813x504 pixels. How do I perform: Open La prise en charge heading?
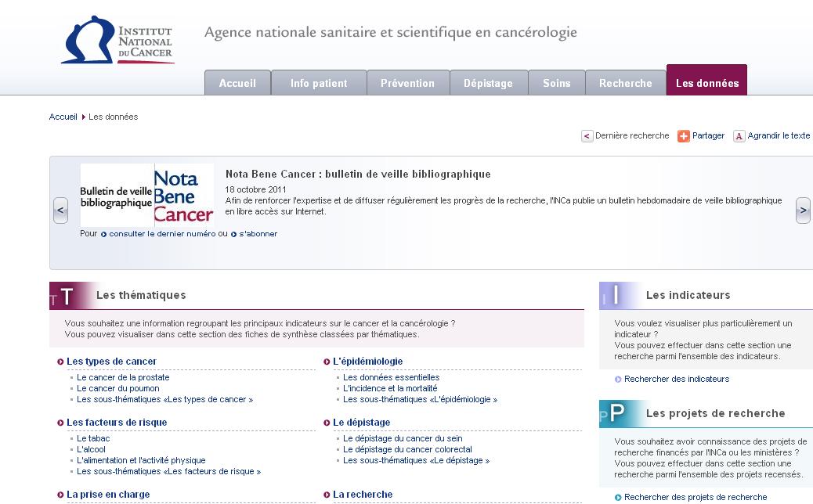point(108,495)
